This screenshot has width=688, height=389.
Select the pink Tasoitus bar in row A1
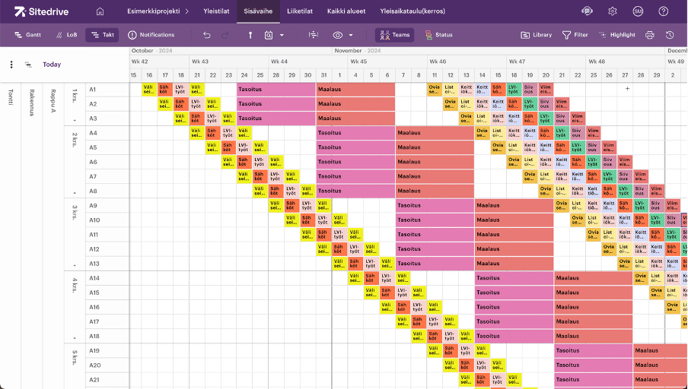pos(276,89)
